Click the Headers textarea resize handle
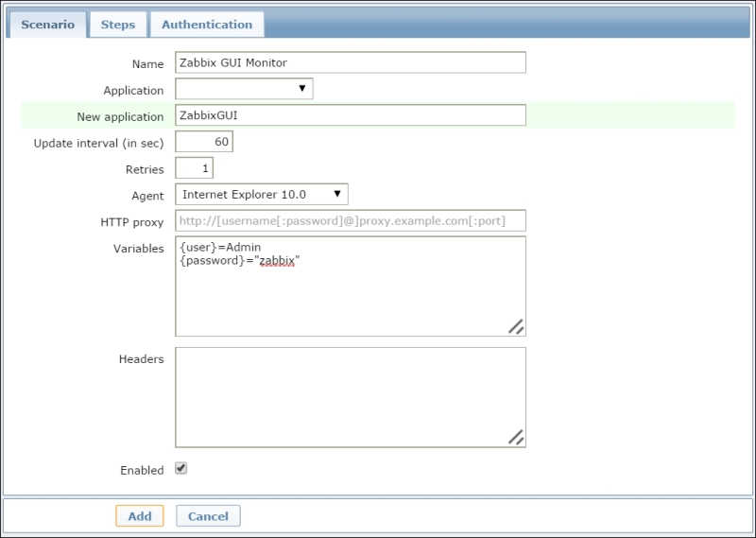Viewport: 756px width, 538px height. 516,437
